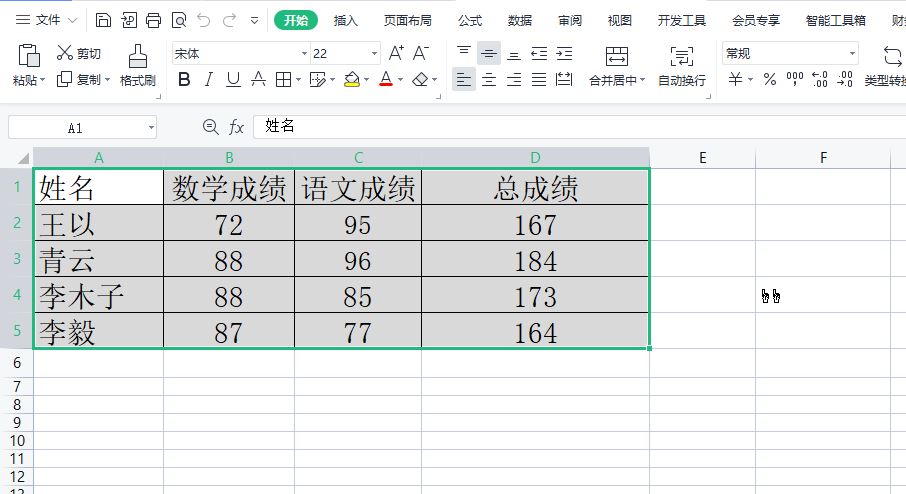Switch to the 数据 Data tab
Image resolution: width=906 pixels, height=494 pixels.
click(519, 20)
